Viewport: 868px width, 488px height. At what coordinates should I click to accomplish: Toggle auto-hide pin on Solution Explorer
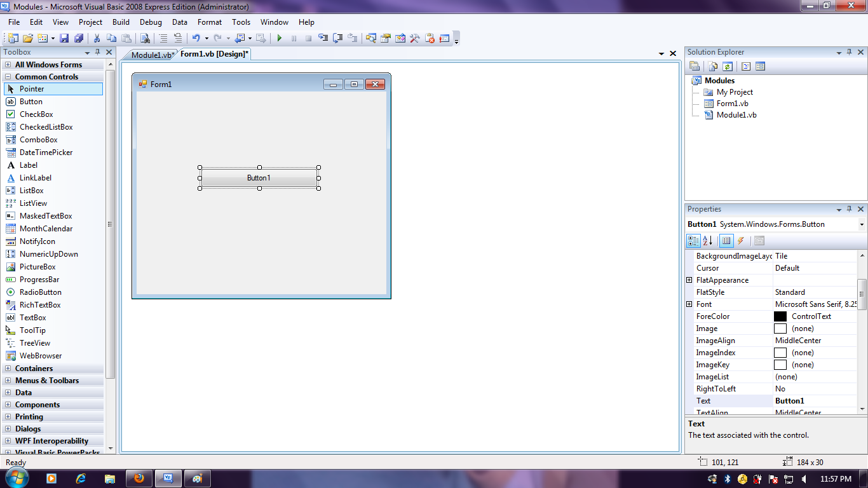(850, 52)
